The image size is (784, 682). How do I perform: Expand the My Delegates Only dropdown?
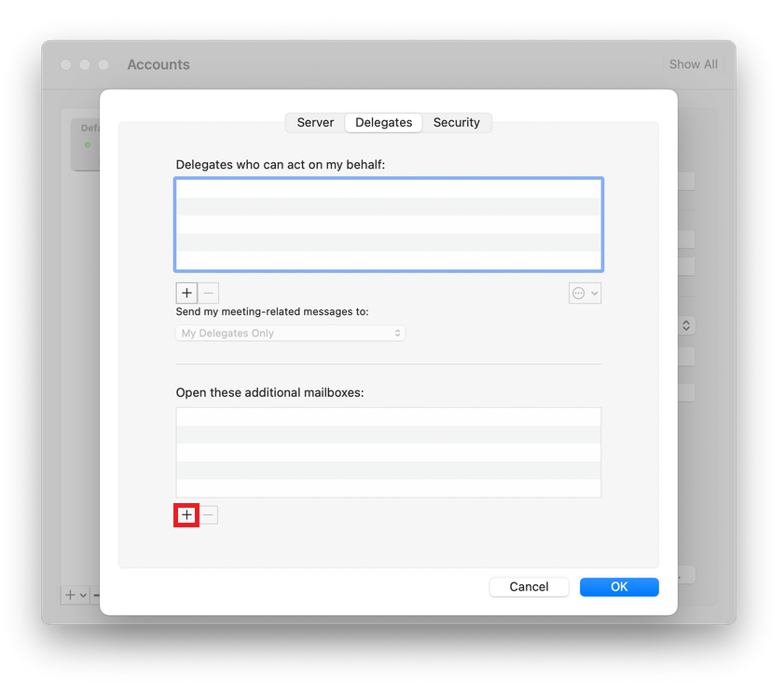[x=290, y=333]
